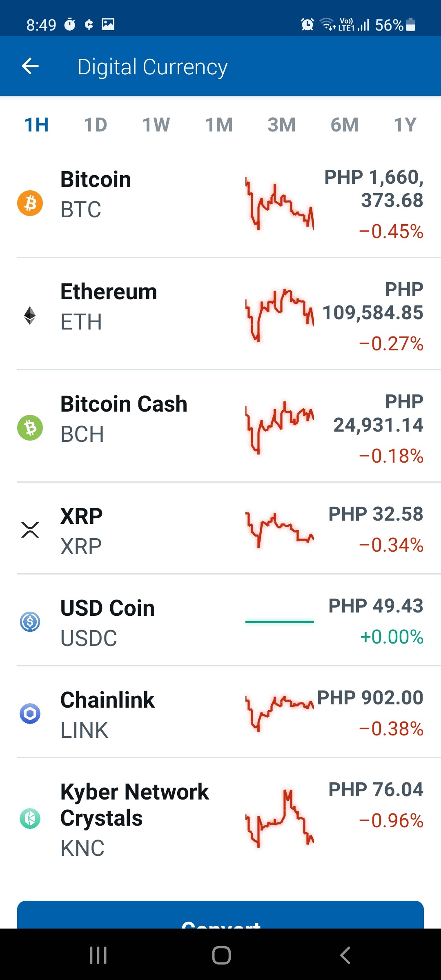The width and height of the screenshot is (441, 980).
Task: Choose the 3M time range
Action: (281, 125)
